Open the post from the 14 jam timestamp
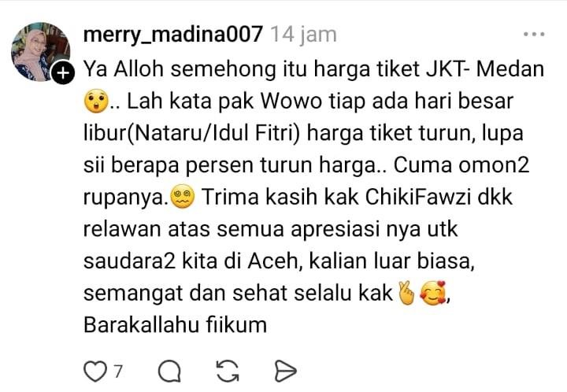Screen dimensions: 567x392 tap(304, 35)
